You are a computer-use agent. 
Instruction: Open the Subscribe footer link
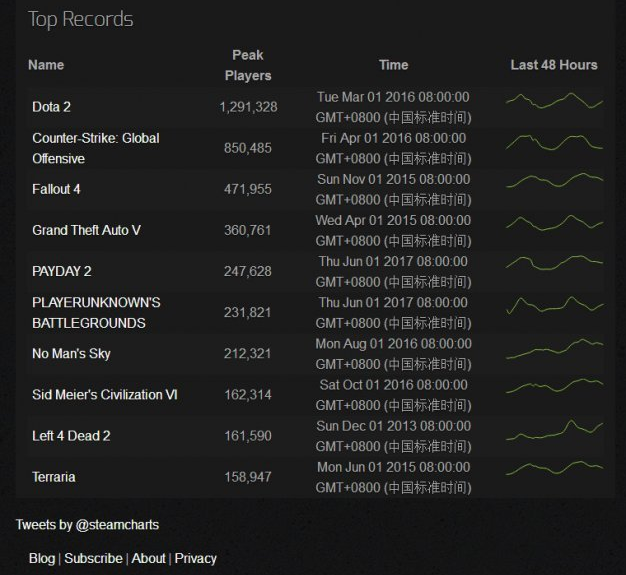click(x=93, y=558)
